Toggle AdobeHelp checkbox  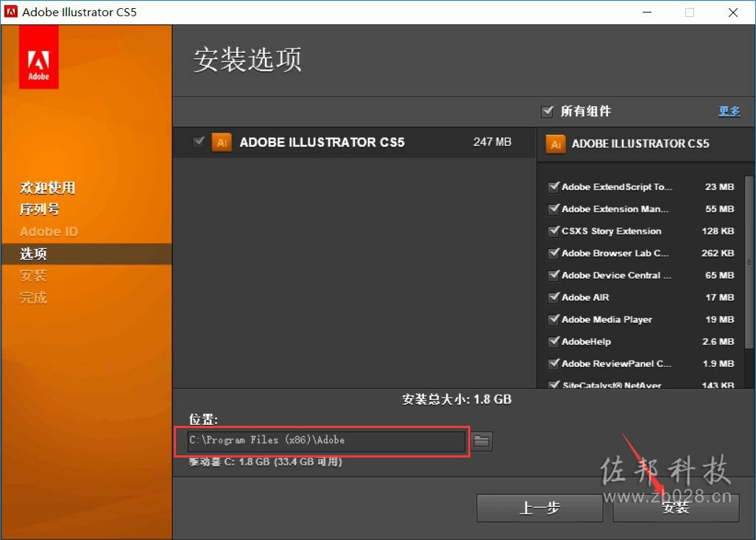[x=554, y=341]
